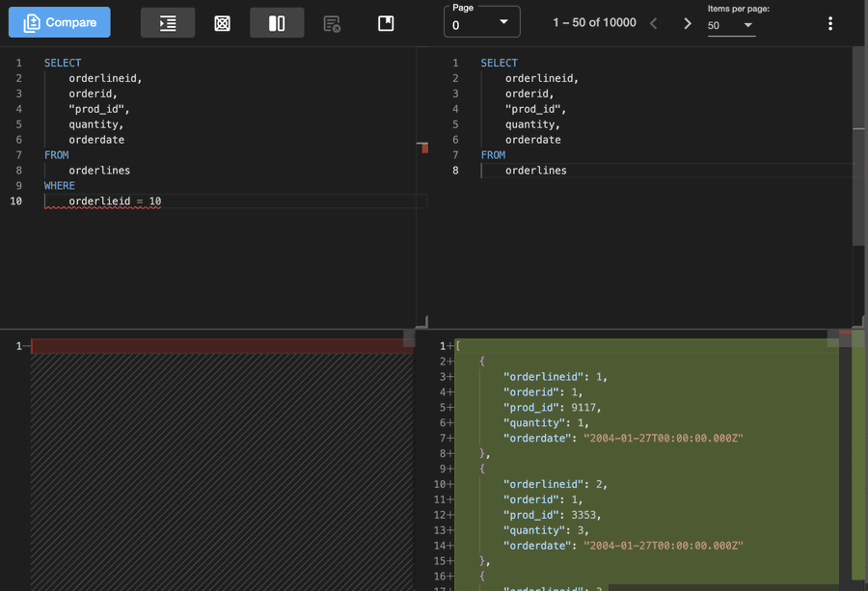Viewport: 868px width, 591px height.
Task: Click the red removed line in left diff
Action: point(222,346)
